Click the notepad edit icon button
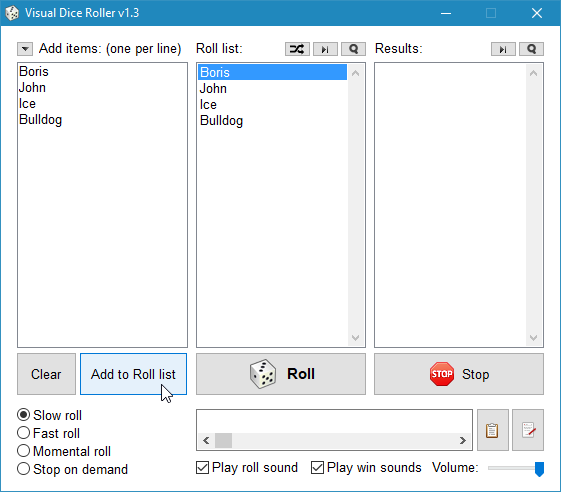The image size is (561, 492). tap(528, 430)
